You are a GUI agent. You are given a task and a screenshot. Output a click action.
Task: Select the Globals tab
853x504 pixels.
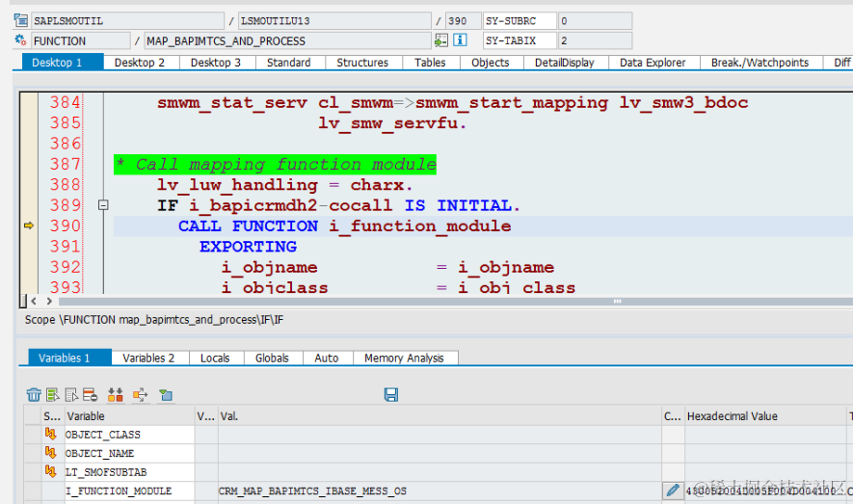[x=272, y=358]
